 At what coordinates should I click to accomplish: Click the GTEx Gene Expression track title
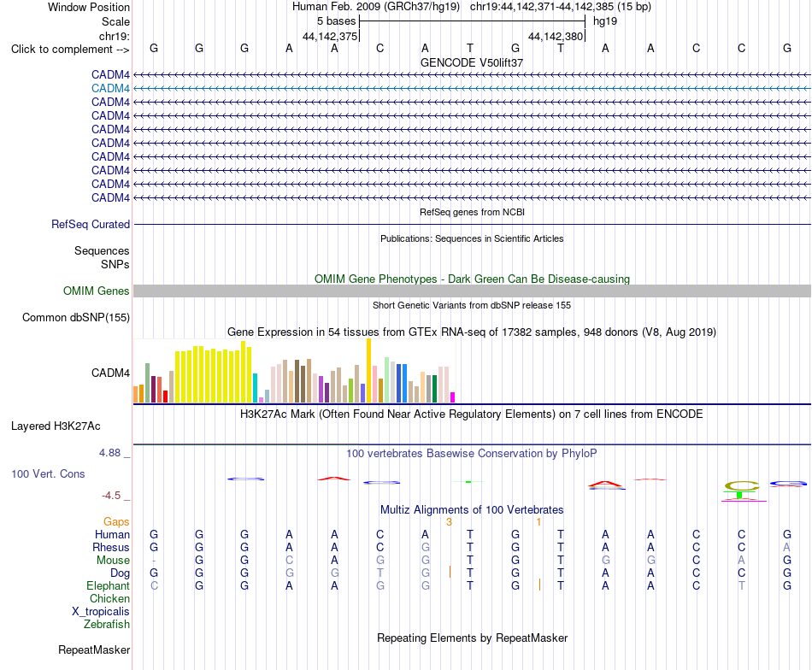point(472,332)
